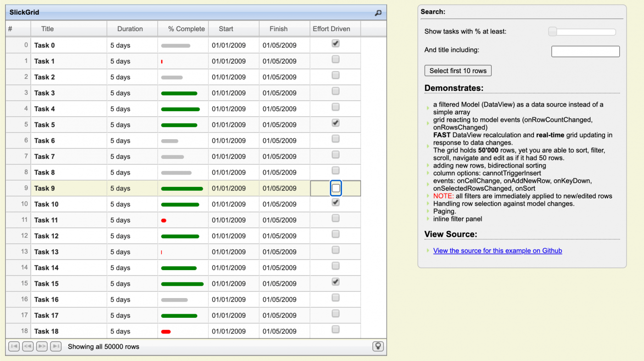Toggle the Effort Driven checkbox on Task 9
Screen dimensions: 644x361
[x=335, y=187]
